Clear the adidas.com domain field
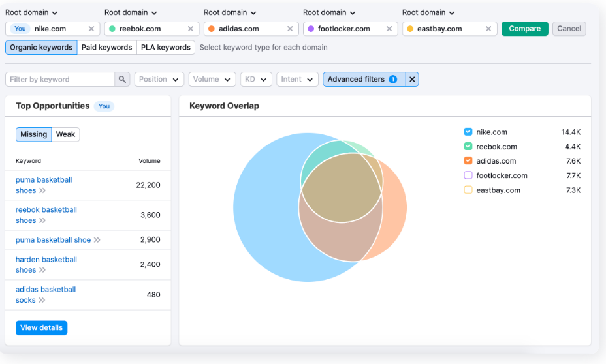 point(290,29)
